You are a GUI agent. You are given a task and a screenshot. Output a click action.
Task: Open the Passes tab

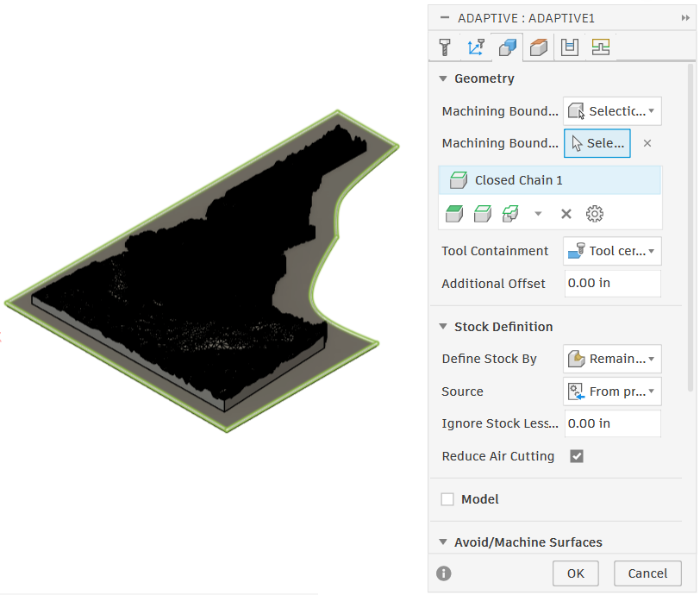[570, 47]
